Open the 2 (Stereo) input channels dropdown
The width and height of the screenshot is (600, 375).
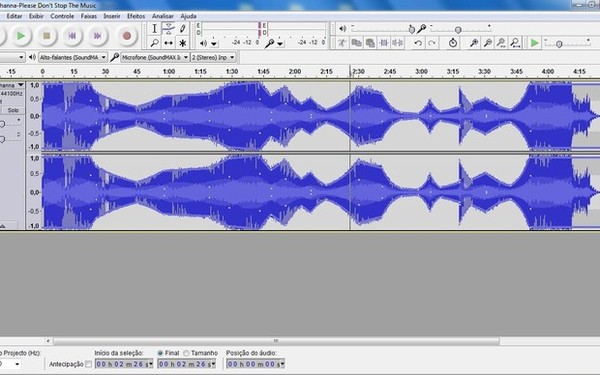213,57
